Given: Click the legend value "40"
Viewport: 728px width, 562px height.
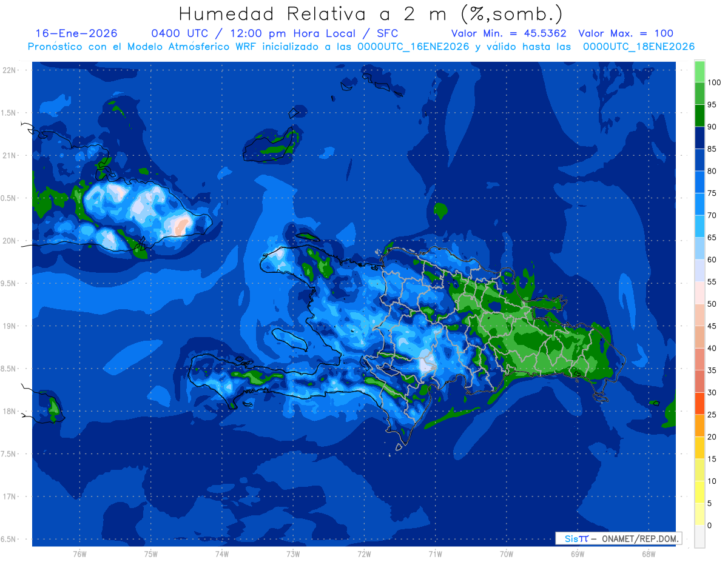Looking at the screenshot, I should point(712,348).
